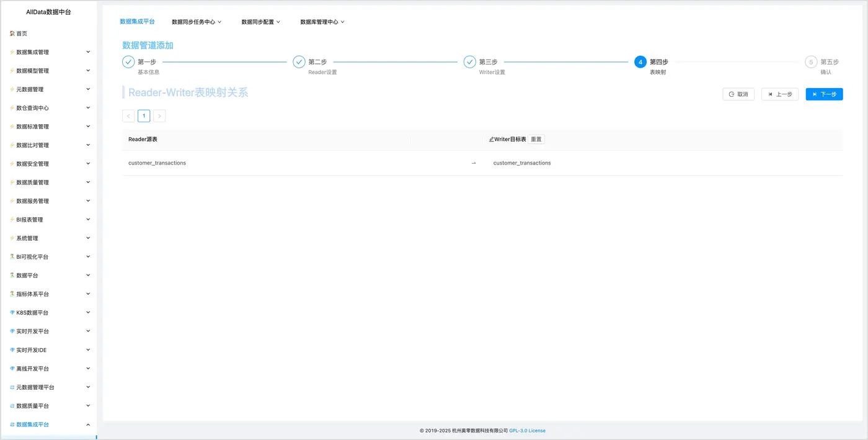
Task: Click the lightning icon beside 数据标准管理
Action: (x=12, y=127)
